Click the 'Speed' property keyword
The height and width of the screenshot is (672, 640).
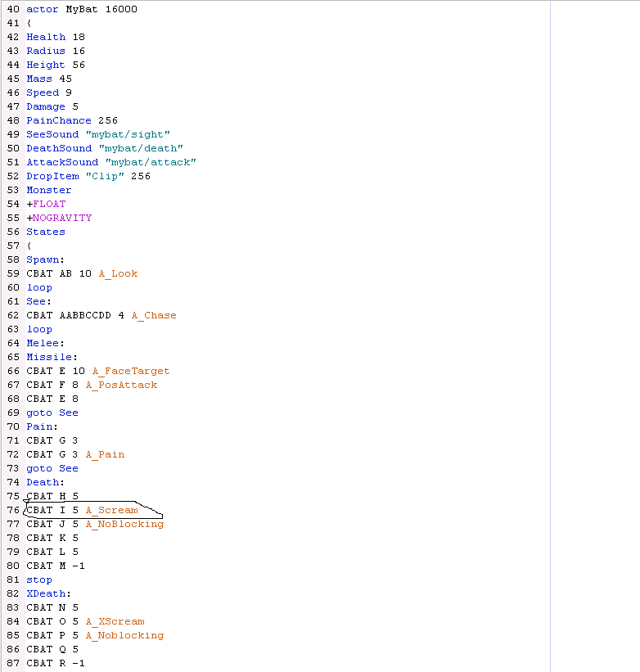[43, 92]
